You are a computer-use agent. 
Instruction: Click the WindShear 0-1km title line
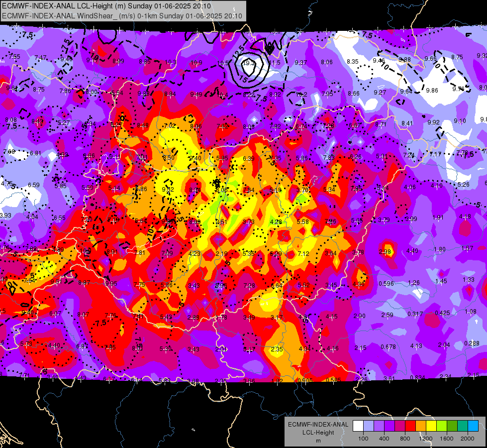coord(122,16)
